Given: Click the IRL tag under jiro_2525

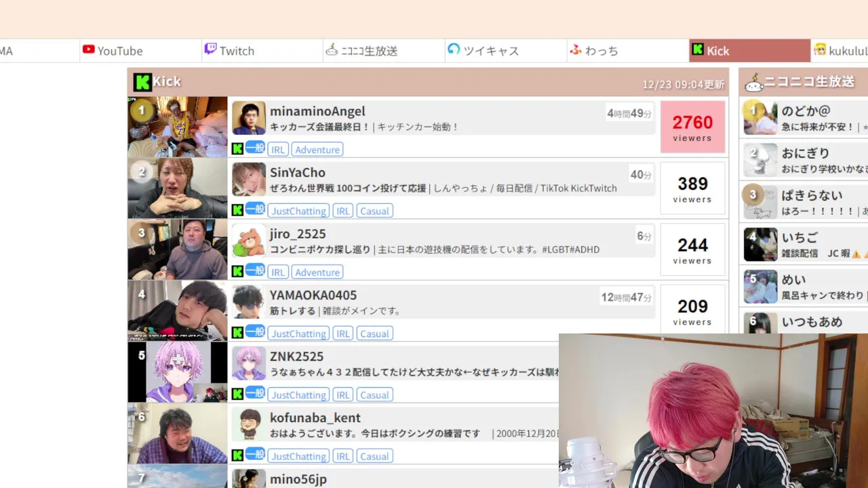Looking at the screenshot, I should pos(278,272).
